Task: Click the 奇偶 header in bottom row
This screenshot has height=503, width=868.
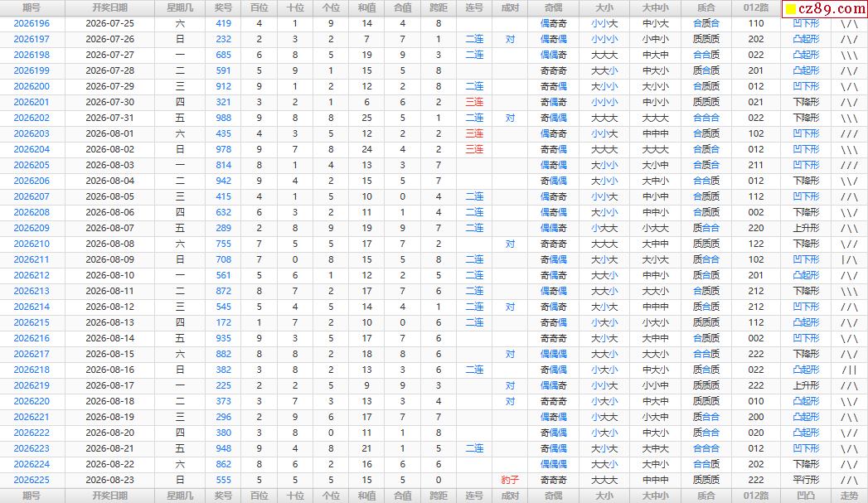Action: click(x=554, y=496)
